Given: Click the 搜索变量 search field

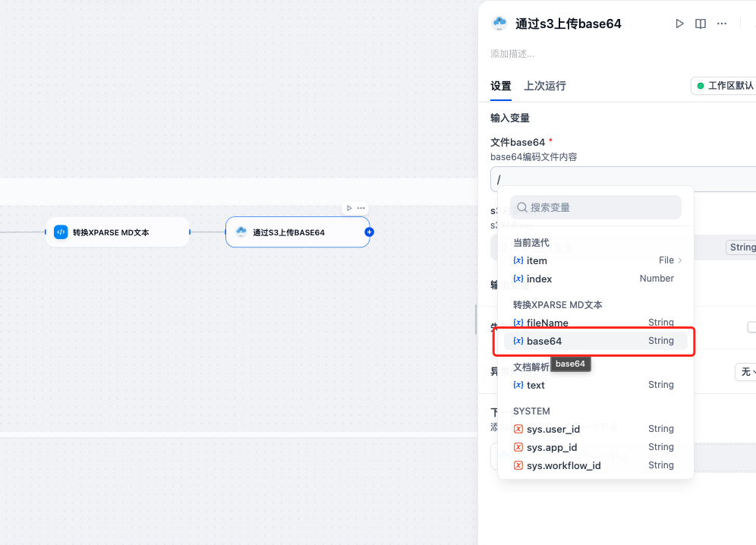Looking at the screenshot, I should point(595,207).
